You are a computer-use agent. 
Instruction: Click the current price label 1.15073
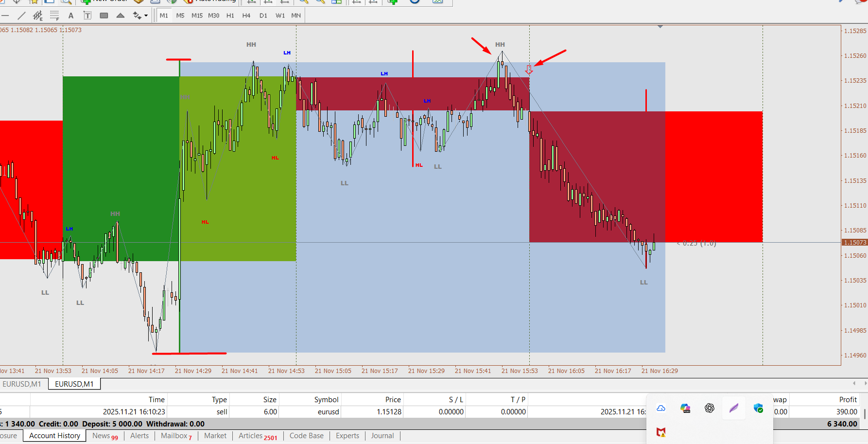pos(854,243)
